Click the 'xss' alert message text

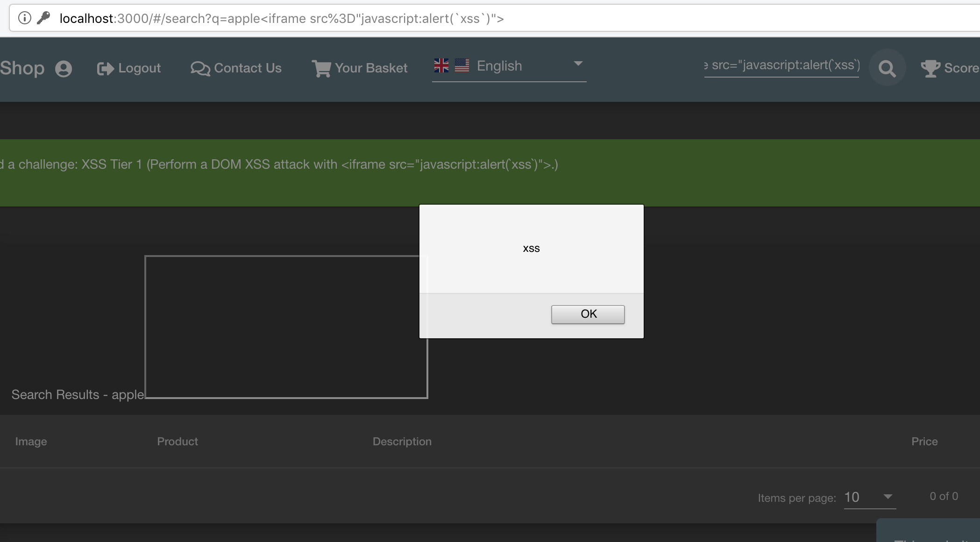point(531,249)
